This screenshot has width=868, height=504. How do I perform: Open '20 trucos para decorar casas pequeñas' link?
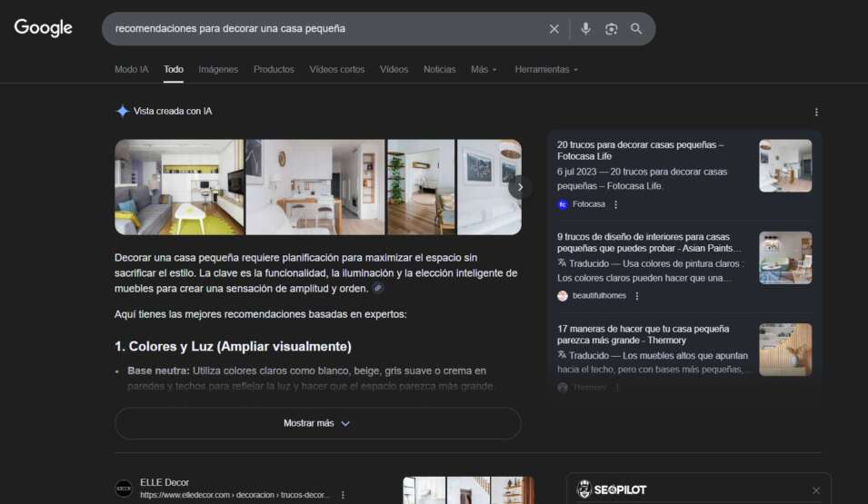tap(640, 151)
